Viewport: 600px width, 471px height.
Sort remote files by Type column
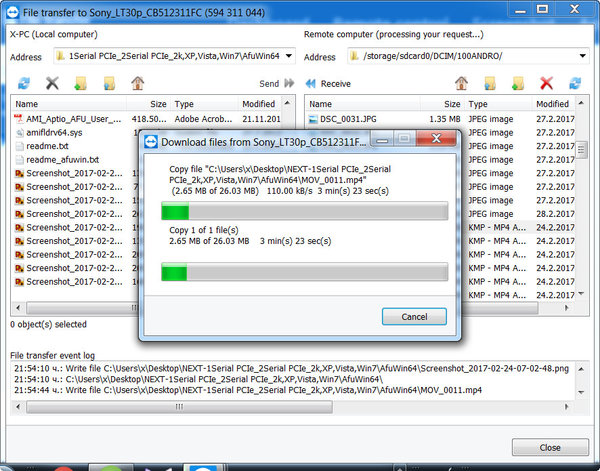tap(498, 104)
